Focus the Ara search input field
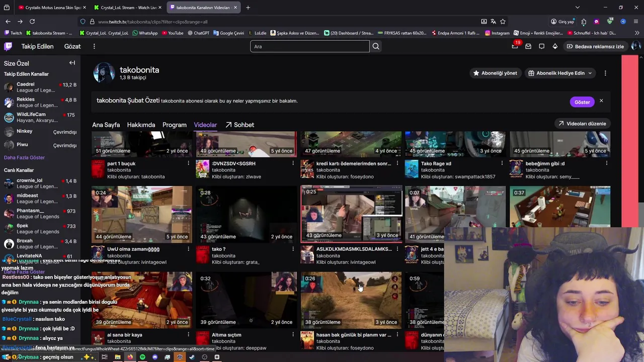 (310, 46)
